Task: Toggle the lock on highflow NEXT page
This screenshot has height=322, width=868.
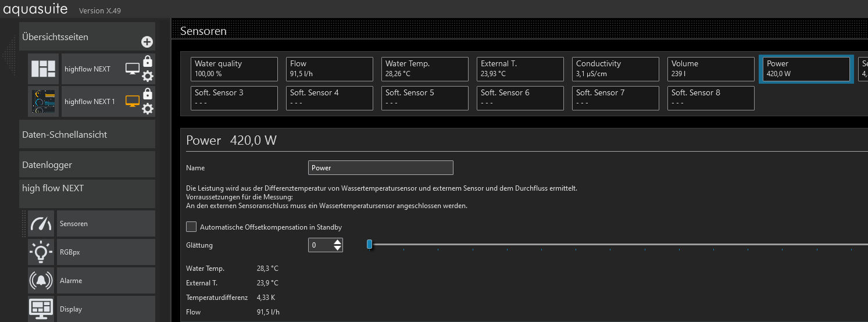Action: coord(148,61)
